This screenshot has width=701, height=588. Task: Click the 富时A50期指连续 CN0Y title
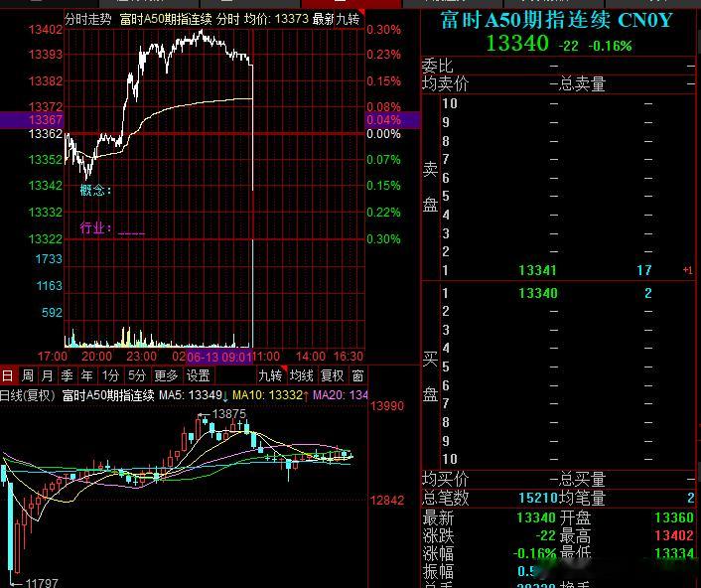point(557,21)
